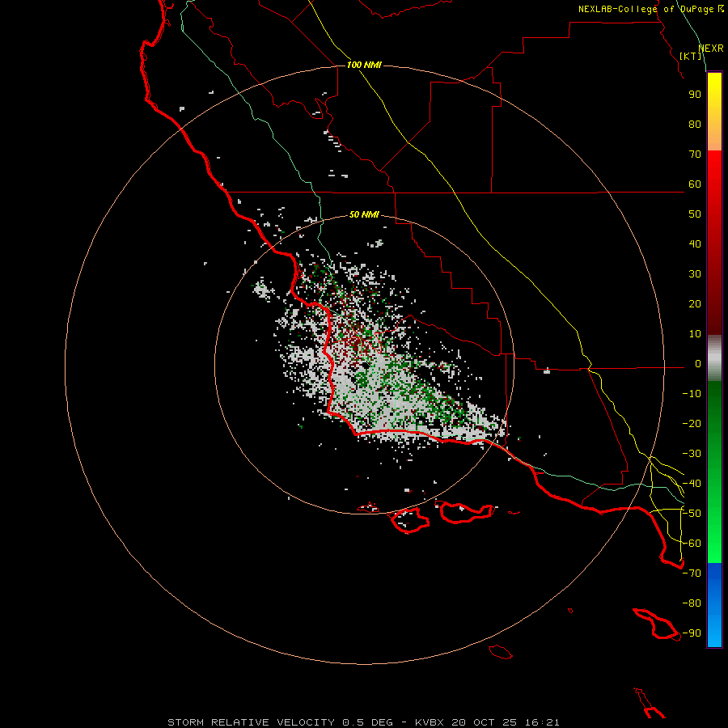
Task: Select the positive 40 value on the velocity scale
Action: 695,243
